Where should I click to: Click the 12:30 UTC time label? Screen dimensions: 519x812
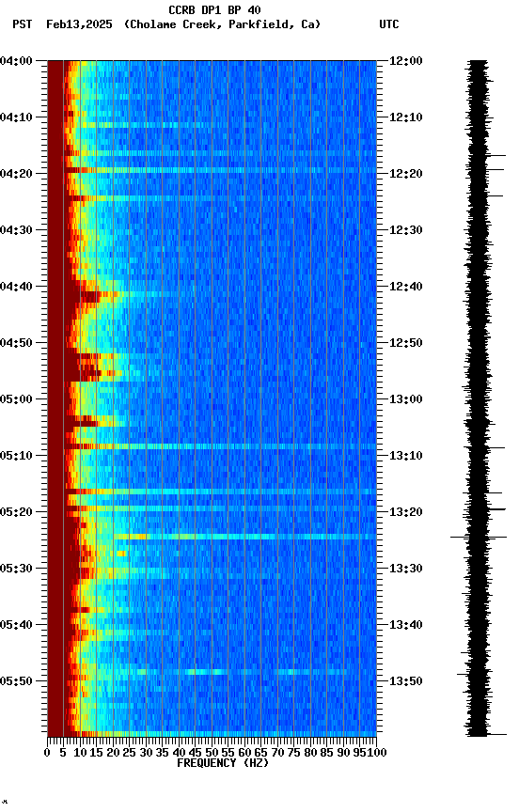point(406,230)
